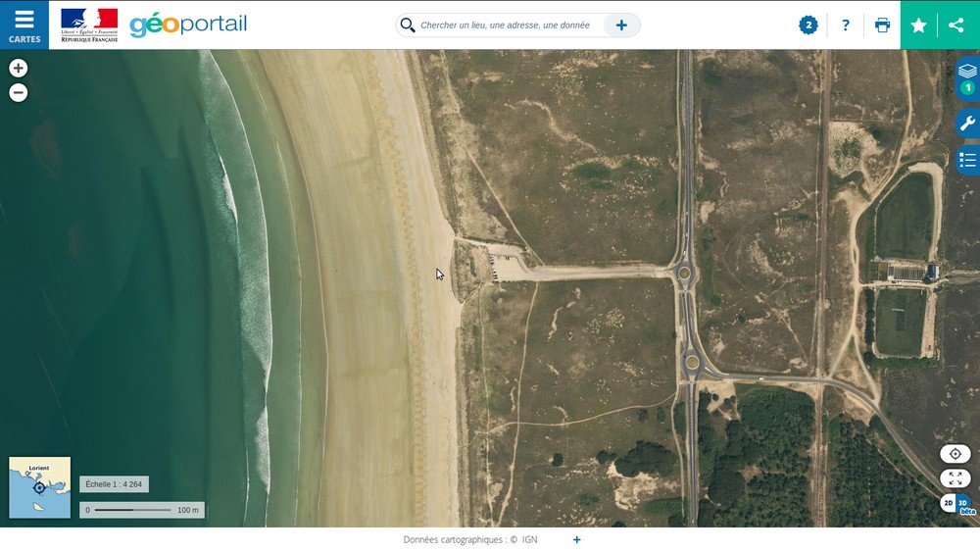Switch to 3D beta view

pos(963,504)
